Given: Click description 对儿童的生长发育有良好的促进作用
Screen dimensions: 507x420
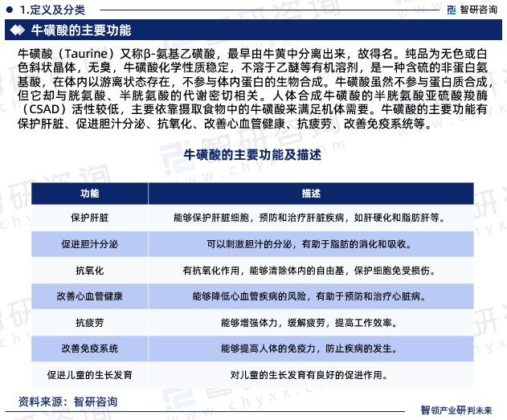Looking at the screenshot, I should tap(311, 375).
